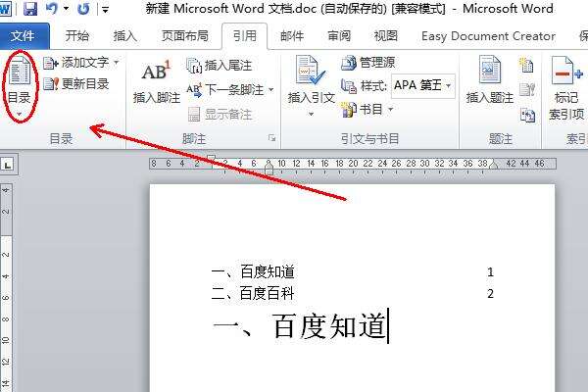Switch to the 视图 View tab

pos(385,36)
